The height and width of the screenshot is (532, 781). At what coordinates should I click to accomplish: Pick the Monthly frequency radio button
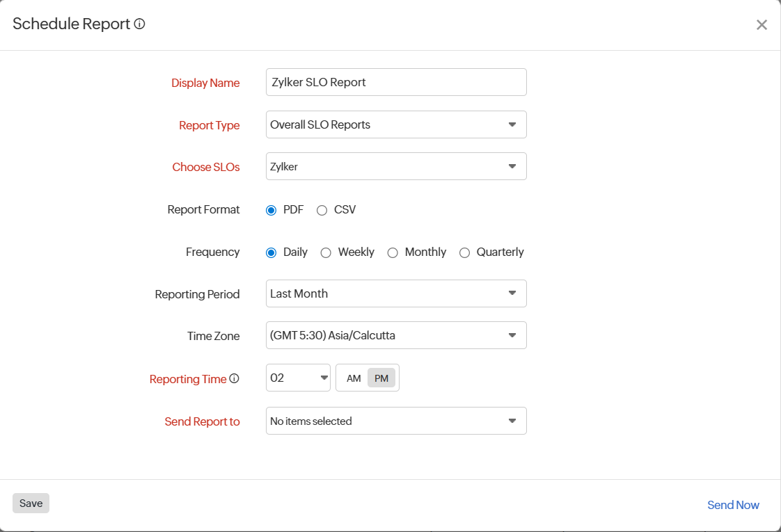393,252
